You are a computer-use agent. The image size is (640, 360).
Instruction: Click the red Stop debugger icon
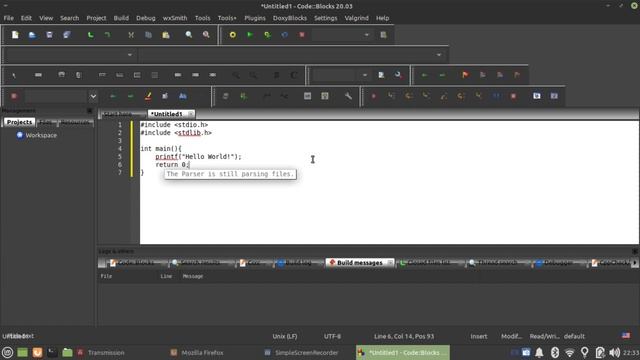click(513, 96)
